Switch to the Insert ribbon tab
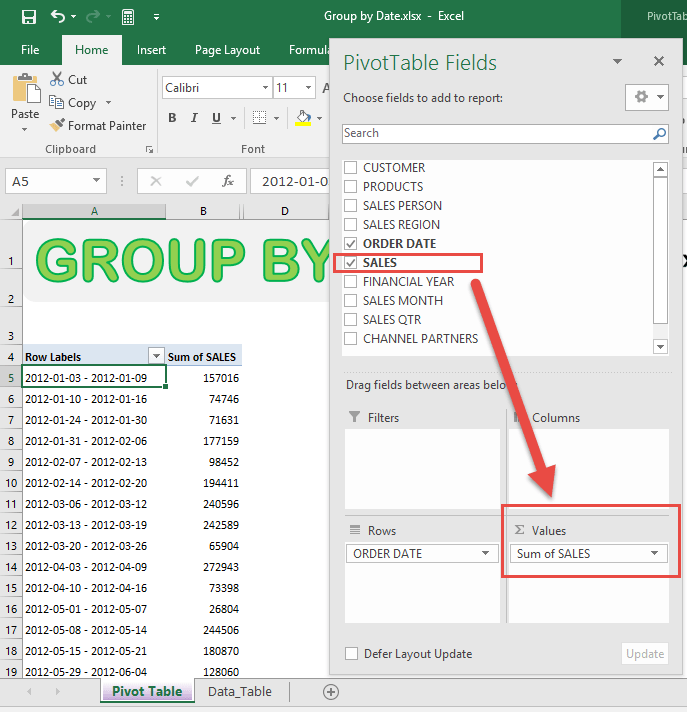Screen dimensions: 687x712 click(x=151, y=49)
